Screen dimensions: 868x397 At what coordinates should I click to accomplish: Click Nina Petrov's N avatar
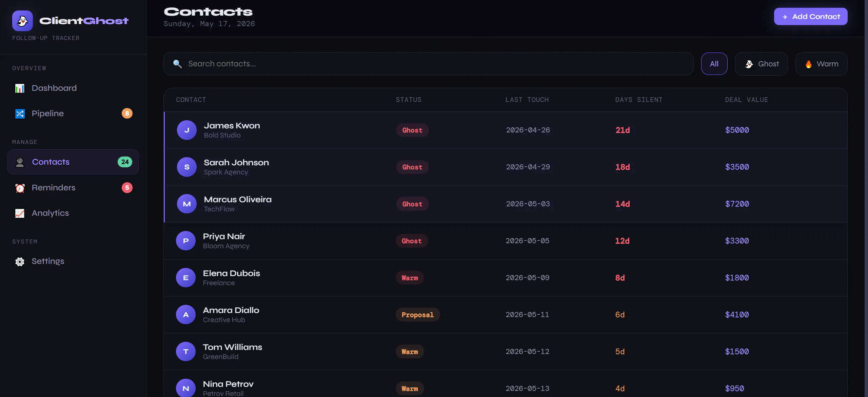186,388
